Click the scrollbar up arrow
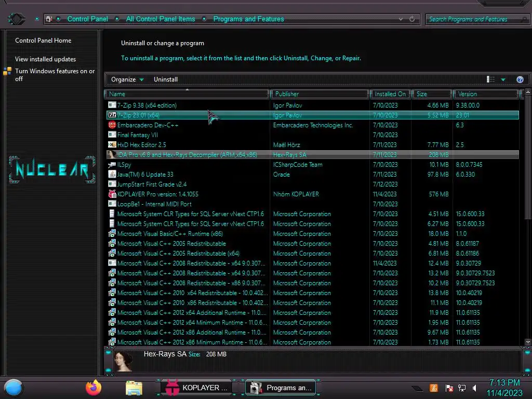 pos(528,92)
